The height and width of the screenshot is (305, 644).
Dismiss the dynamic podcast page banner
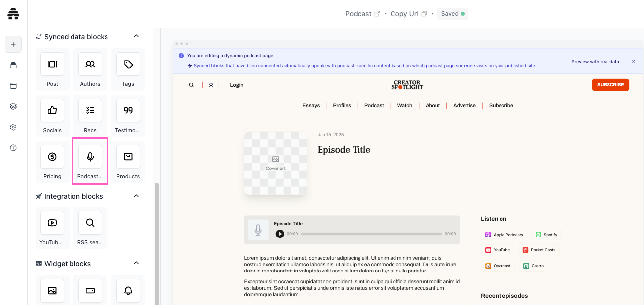click(x=634, y=62)
